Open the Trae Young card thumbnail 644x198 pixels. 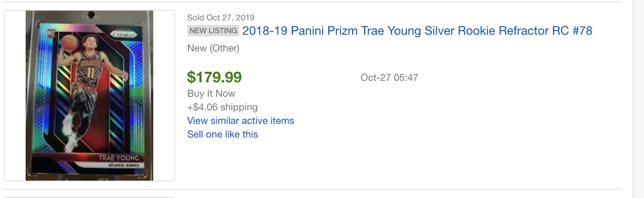click(x=89, y=96)
